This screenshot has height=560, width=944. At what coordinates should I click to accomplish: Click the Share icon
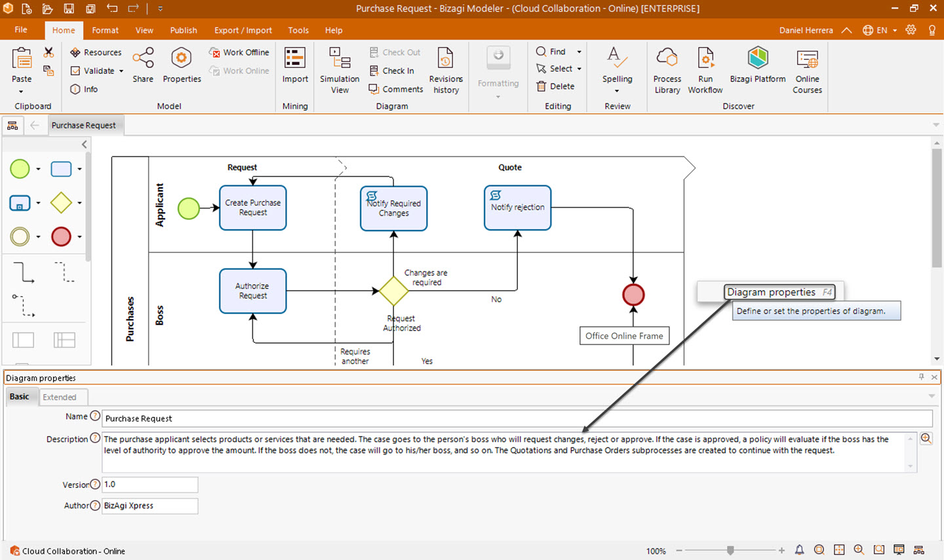coord(143,65)
